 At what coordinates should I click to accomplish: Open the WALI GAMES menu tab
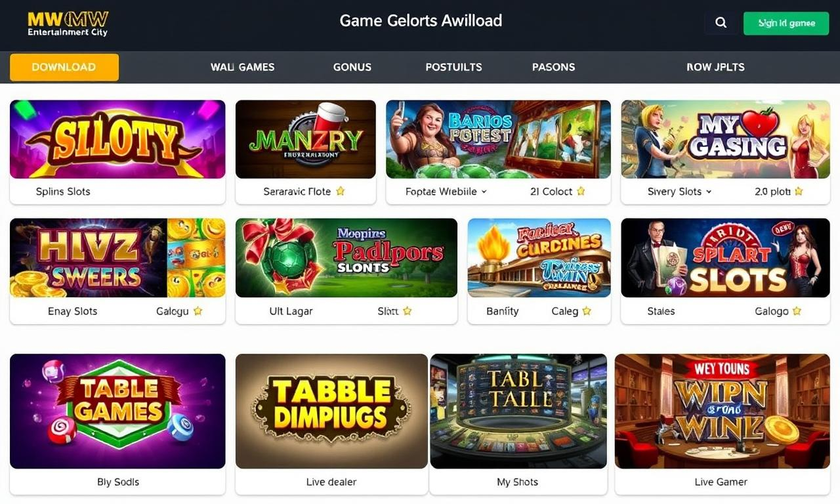click(243, 67)
